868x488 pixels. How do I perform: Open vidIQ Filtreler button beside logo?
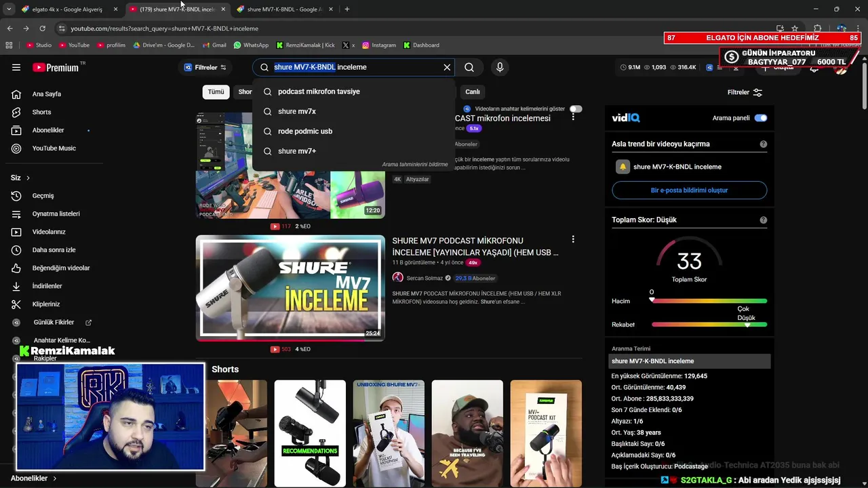[205, 67]
